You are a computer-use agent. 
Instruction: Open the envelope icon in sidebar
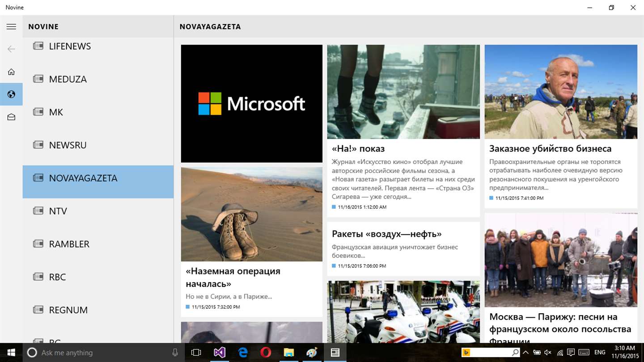[11, 117]
